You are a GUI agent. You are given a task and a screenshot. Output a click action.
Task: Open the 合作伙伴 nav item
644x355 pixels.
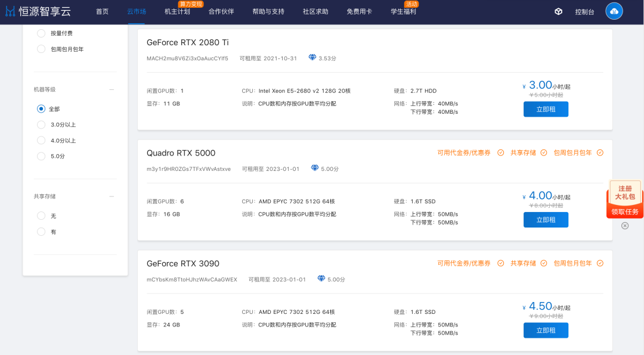(x=221, y=11)
